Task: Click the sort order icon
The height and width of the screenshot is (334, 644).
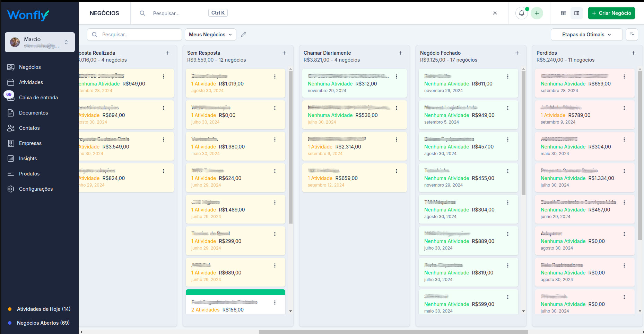Action: point(632,35)
